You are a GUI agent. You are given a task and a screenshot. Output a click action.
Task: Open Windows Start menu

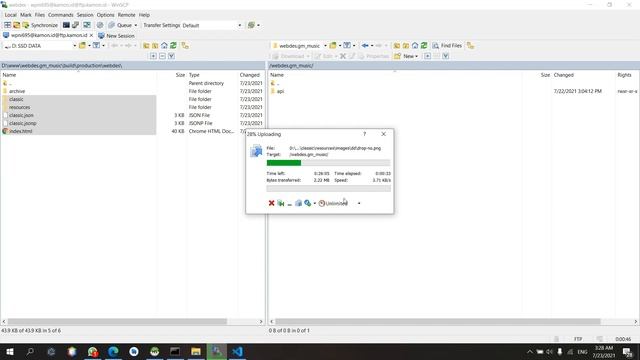(x=10, y=351)
